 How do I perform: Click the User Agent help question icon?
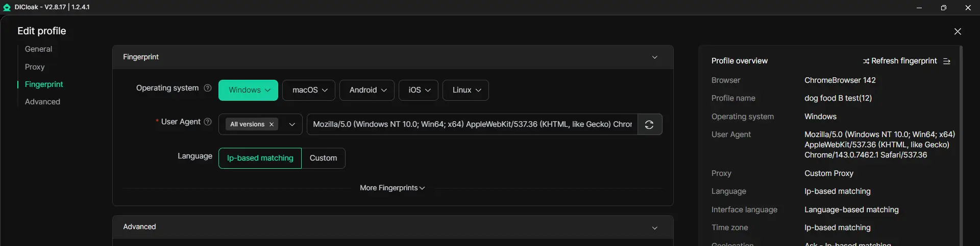208,122
